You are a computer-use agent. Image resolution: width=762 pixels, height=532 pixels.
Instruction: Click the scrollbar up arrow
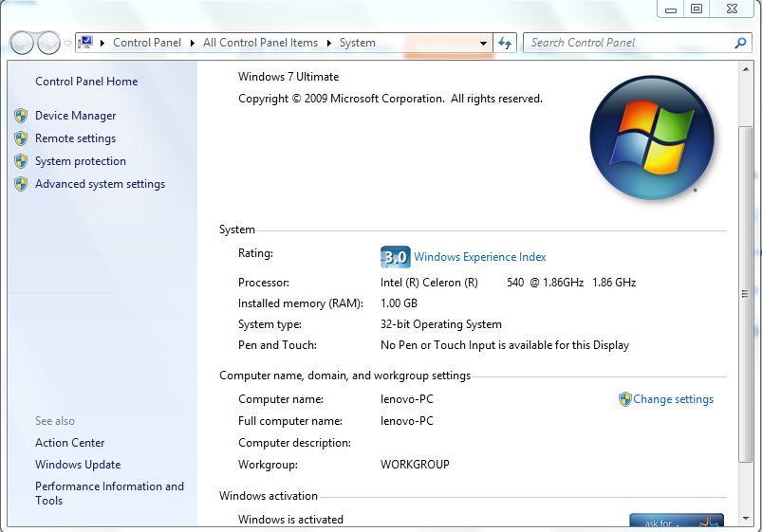tap(746, 69)
